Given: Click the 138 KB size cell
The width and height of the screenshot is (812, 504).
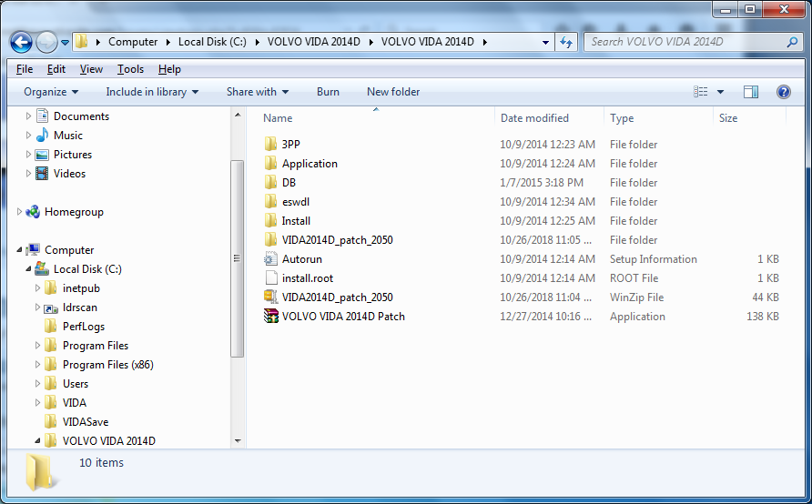Looking at the screenshot, I should [x=762, y=317].
